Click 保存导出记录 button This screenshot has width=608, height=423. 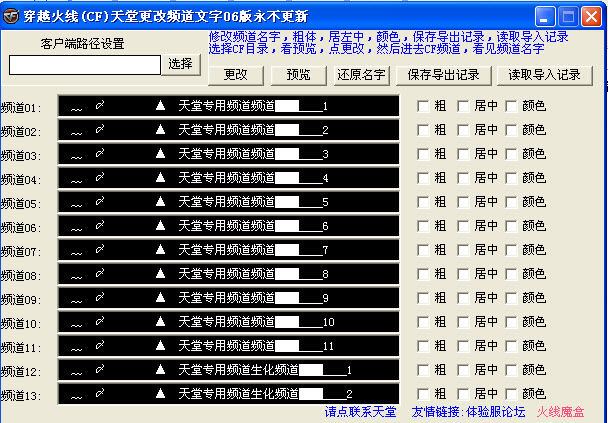[x=444, y=75]
